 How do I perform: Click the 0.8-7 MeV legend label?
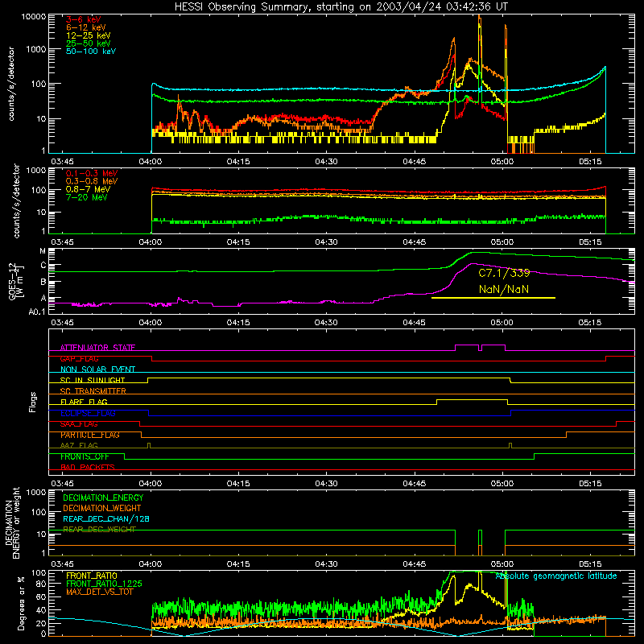(88, 189)
